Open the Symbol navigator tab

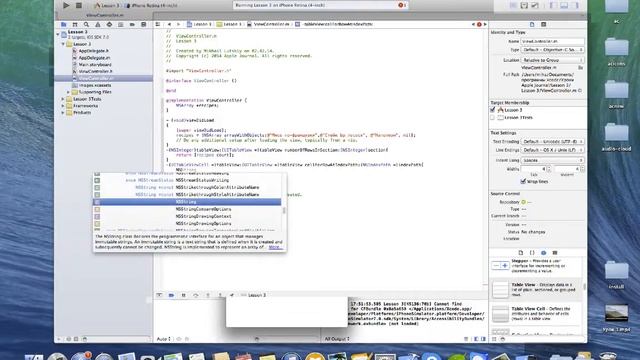[x=75, y=24]
